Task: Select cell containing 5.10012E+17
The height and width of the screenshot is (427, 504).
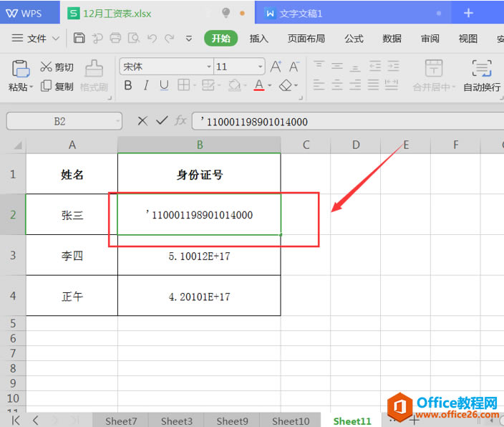Action: click(199, 255)
